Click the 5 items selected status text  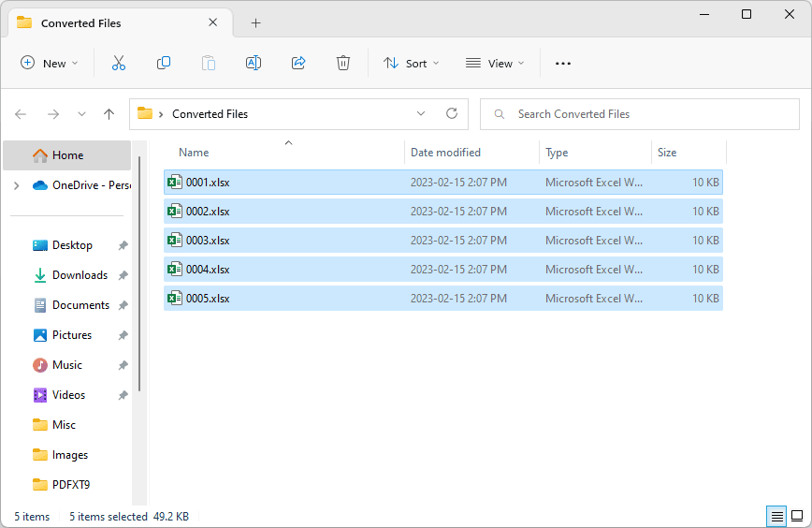[109, 517]
